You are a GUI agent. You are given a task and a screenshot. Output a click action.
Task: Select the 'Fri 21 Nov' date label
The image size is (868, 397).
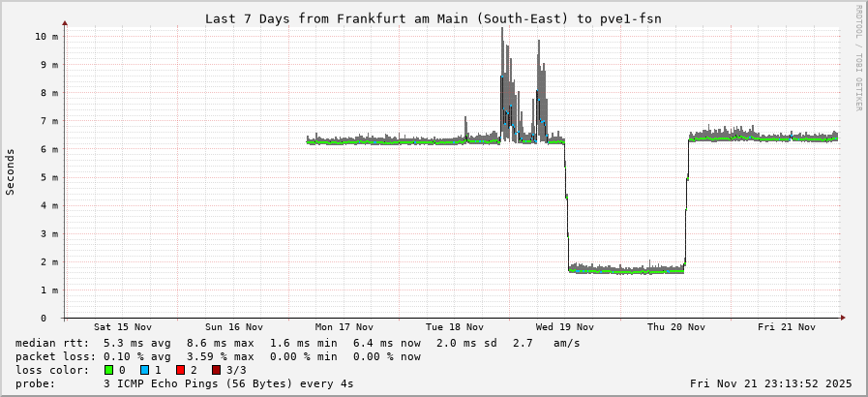(786, 327)
